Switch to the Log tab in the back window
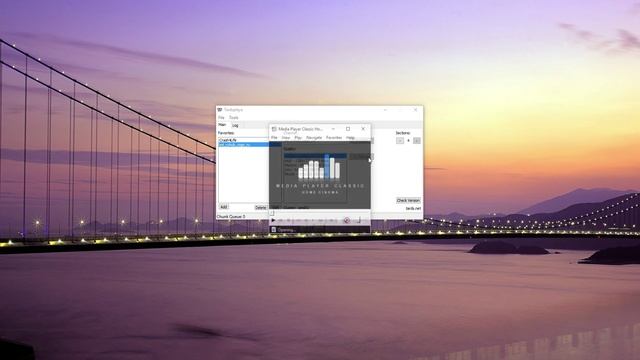 (235, 125)
